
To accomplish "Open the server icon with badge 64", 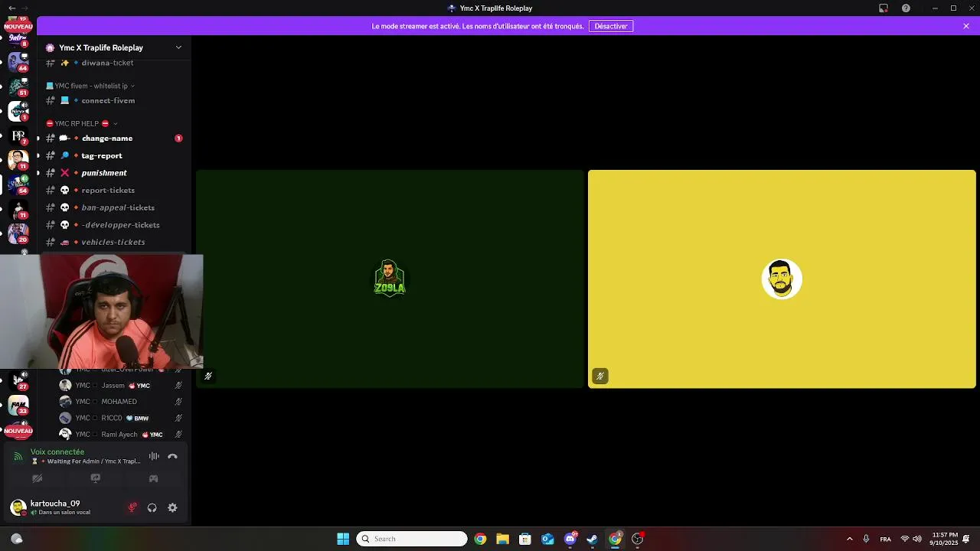I will tap(18, 61).
